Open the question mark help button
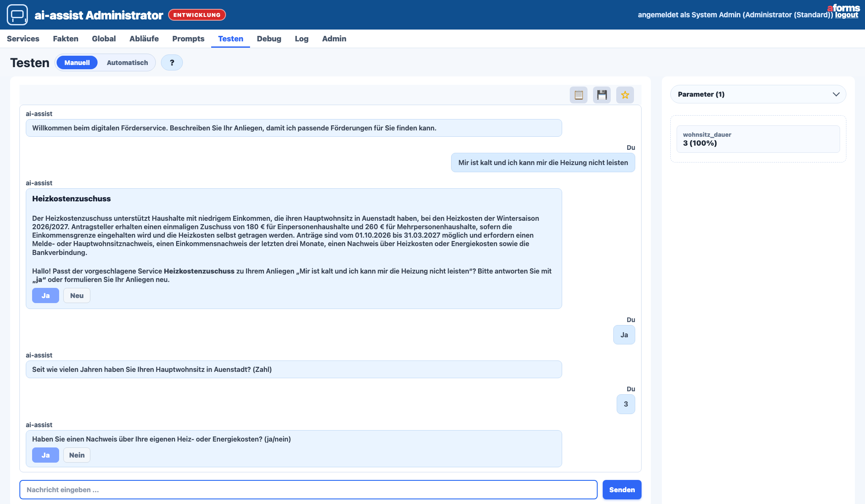This screenshot has width=865, height=504. pos(172,62)
